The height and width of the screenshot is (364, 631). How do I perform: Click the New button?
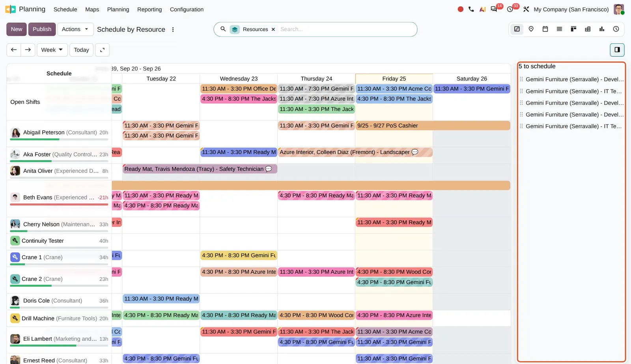point(17,29)
